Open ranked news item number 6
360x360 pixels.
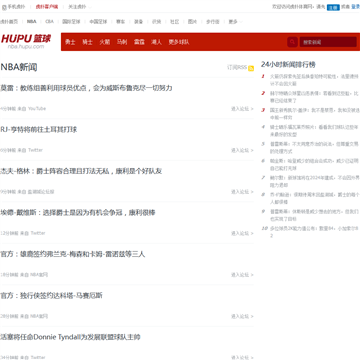314,164
